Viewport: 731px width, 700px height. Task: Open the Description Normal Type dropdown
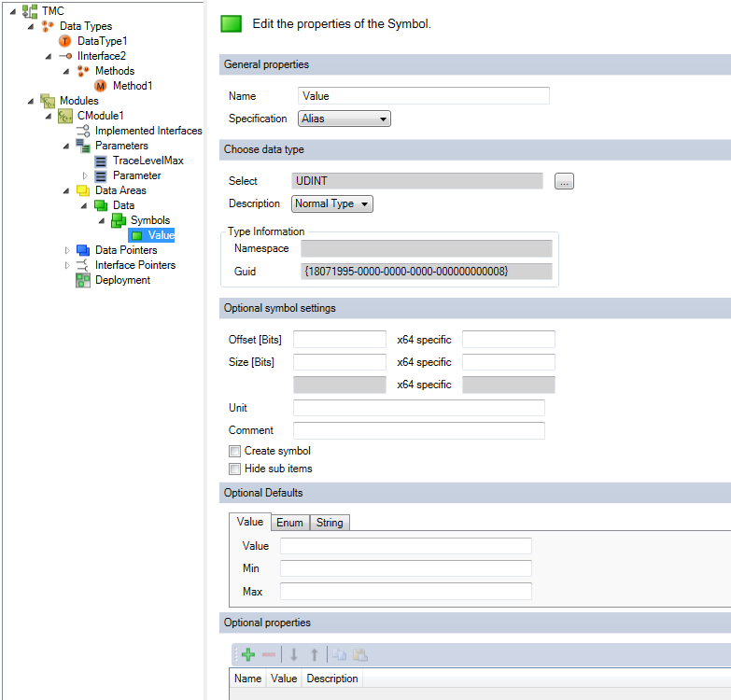[x=332, y=204]
